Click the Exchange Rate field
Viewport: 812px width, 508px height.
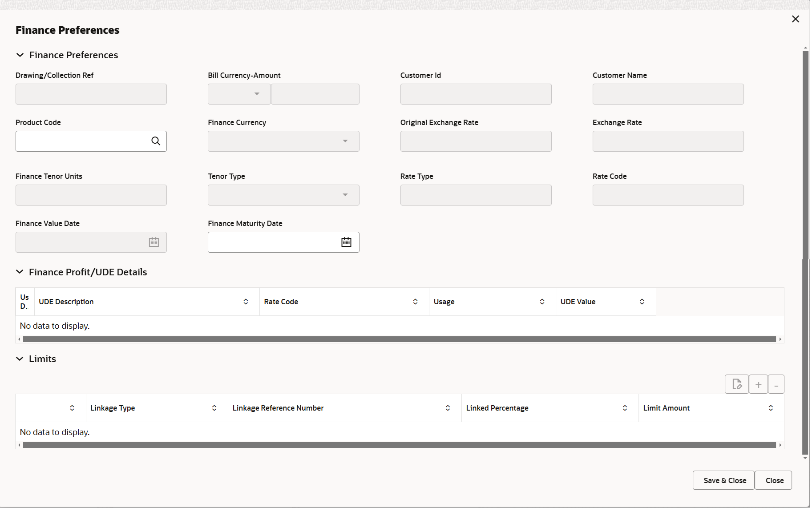668,141
